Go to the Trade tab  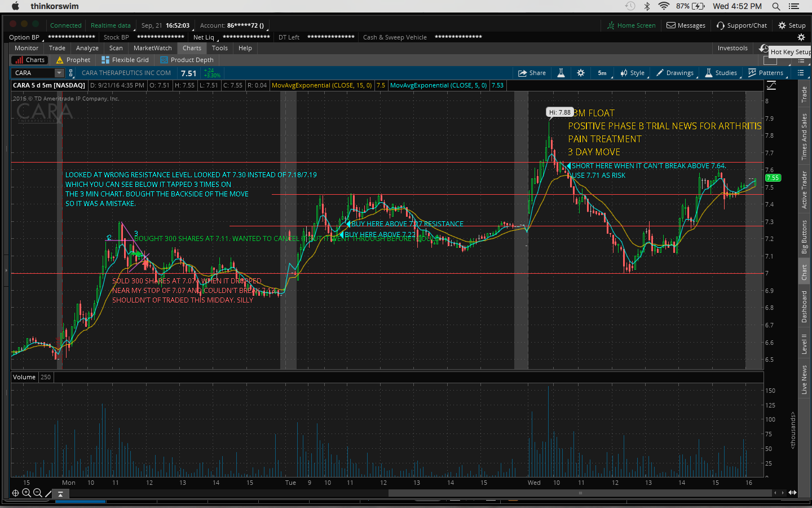point(57,48)
